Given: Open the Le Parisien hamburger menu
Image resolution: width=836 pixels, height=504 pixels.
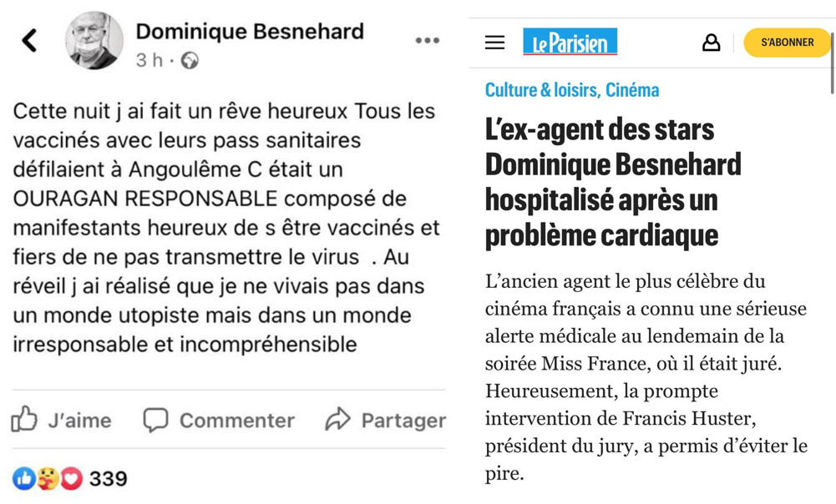Looking at the screenshot, I should (495, 43).
